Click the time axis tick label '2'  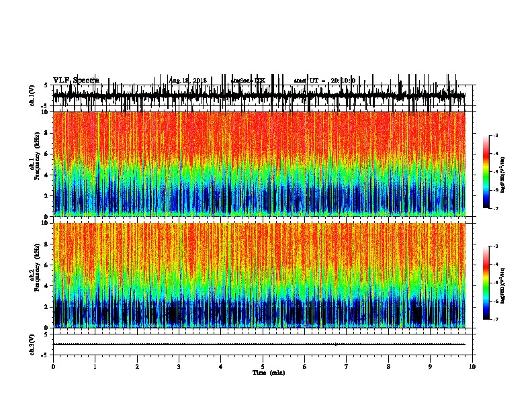[x=137, y=367]
